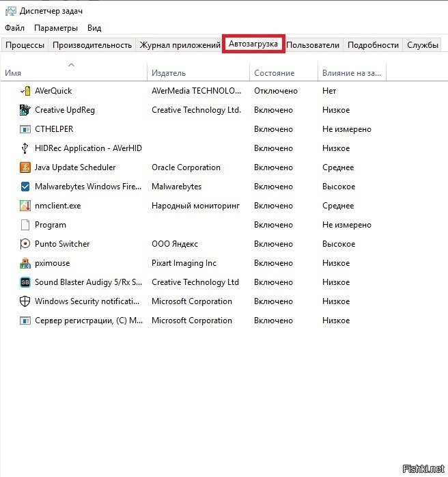Click the Malwarebytes checkmark icon
Screen dimensions: 448x477
click(25, 187)
